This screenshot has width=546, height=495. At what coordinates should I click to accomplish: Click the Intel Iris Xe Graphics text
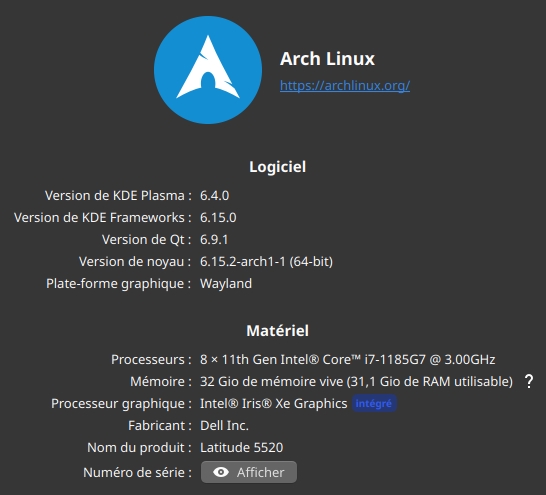pos(274,403)
